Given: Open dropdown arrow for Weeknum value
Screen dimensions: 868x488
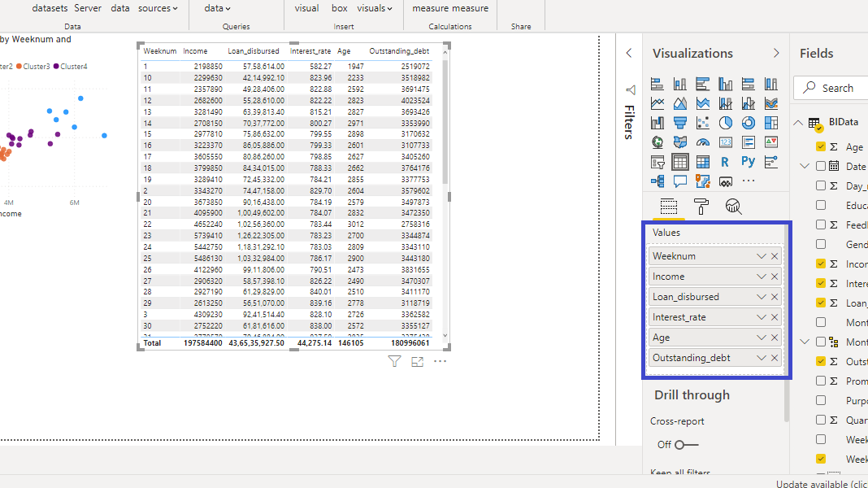Looking at the screenshot, I should click(x=762, y=256).
